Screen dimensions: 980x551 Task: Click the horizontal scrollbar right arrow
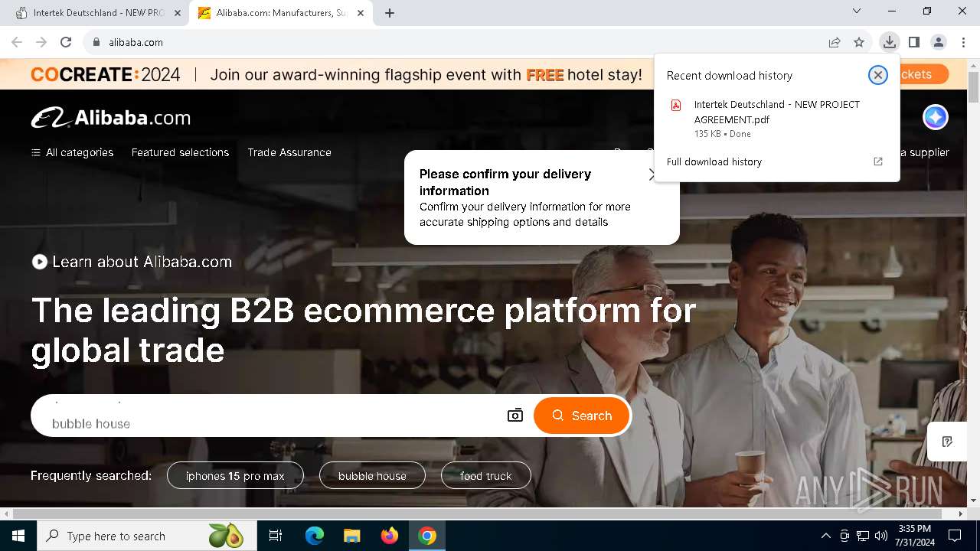pyautogui.click(x=961, y=514)
